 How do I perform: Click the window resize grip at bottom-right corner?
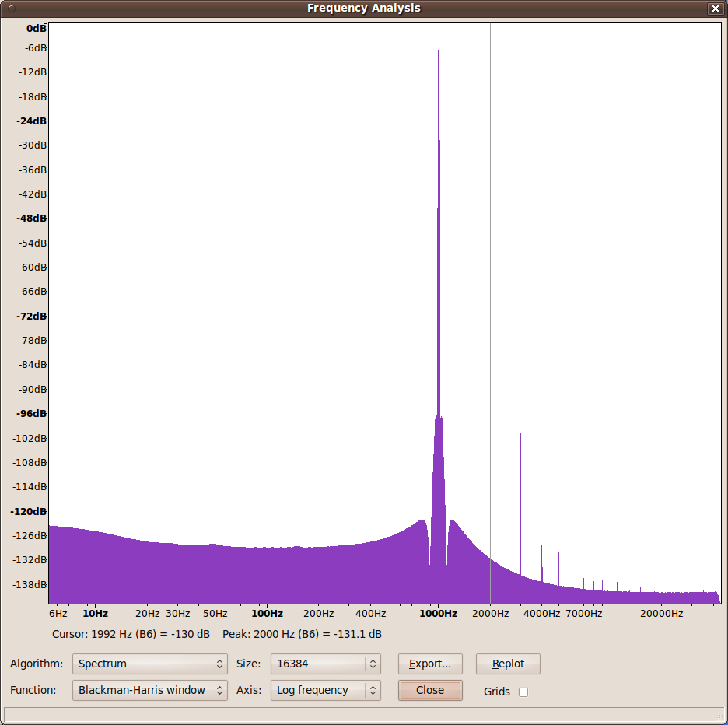coord(720,715)
